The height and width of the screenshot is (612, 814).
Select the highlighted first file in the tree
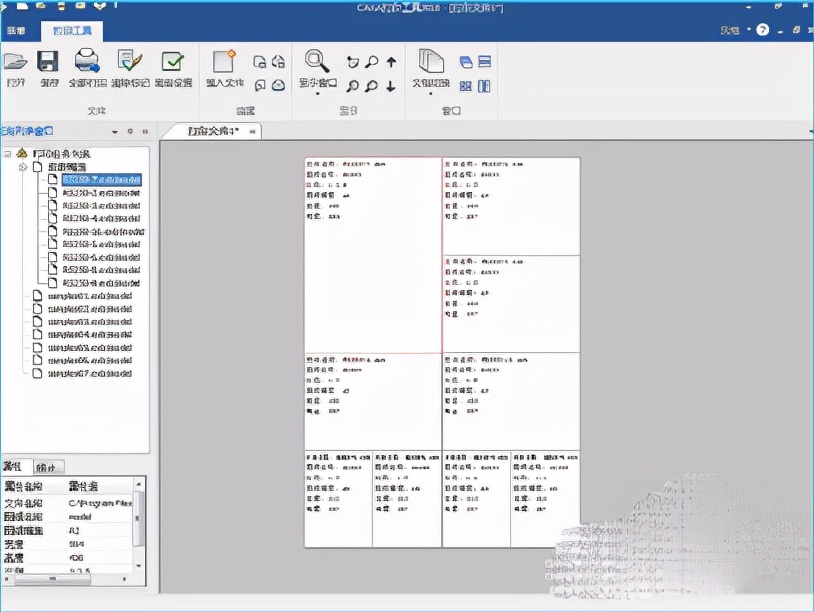point(101,180)
